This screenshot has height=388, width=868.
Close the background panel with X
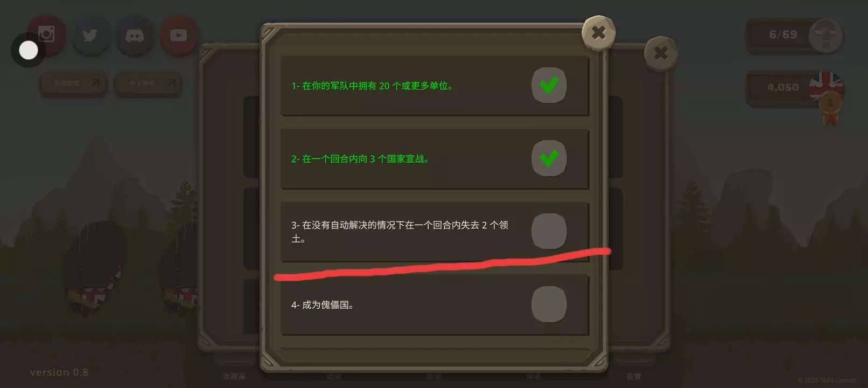coord(661,53)
